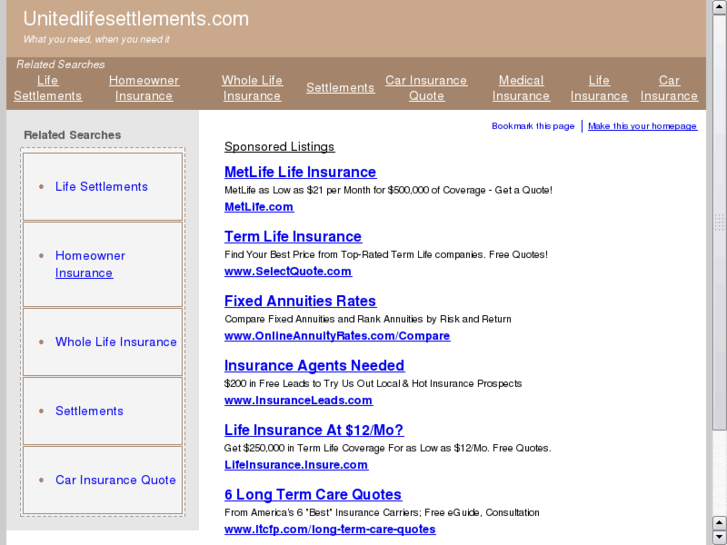727x545 pixels.
Task: Visit www.SelectQuote.com link
Action: pyautogui.click(x=288, y=271)
